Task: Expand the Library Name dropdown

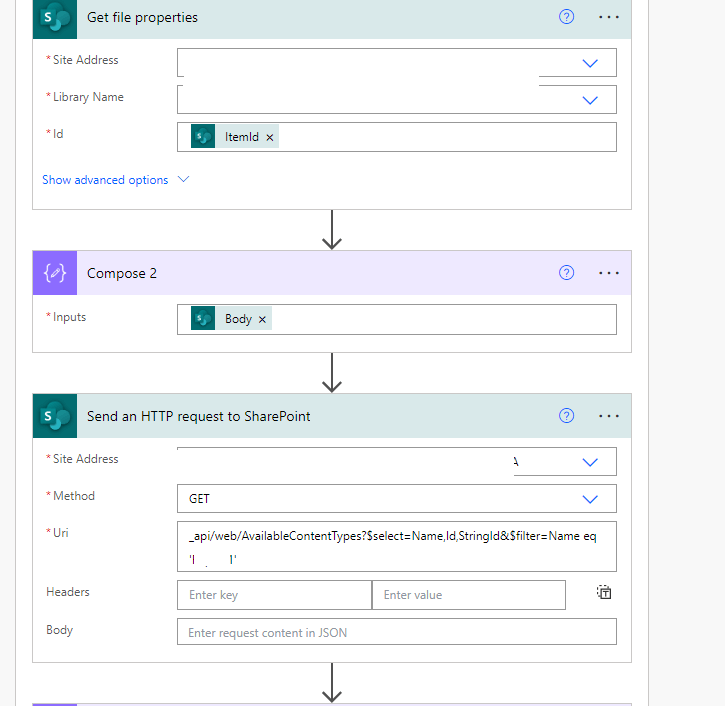Action: (x=590, y=100)
